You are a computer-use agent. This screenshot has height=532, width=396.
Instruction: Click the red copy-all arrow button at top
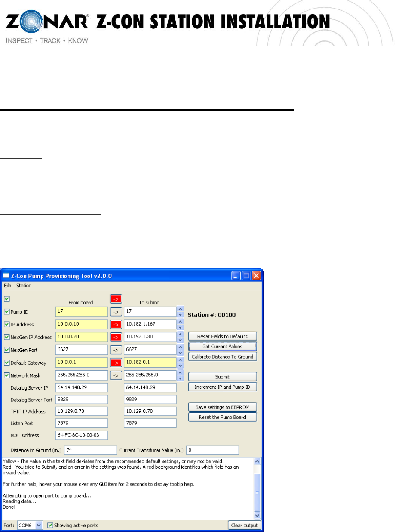[x=116, y=299]
